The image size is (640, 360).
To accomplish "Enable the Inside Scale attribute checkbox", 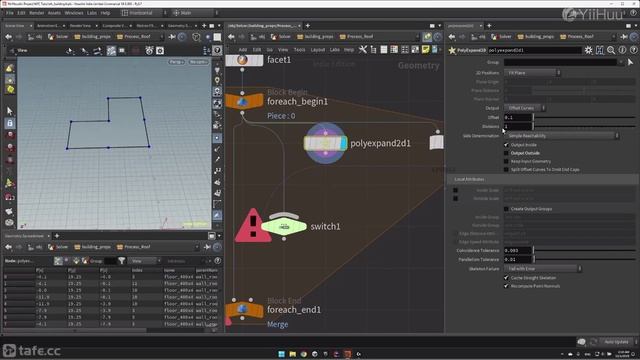I will click(x=456, y=190).
